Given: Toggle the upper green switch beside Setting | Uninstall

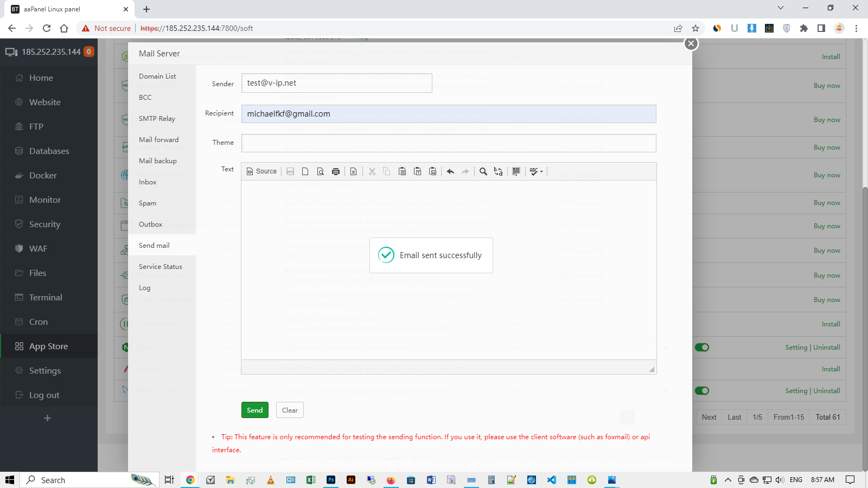Looking at the screenshot, I should coord(702,348).
